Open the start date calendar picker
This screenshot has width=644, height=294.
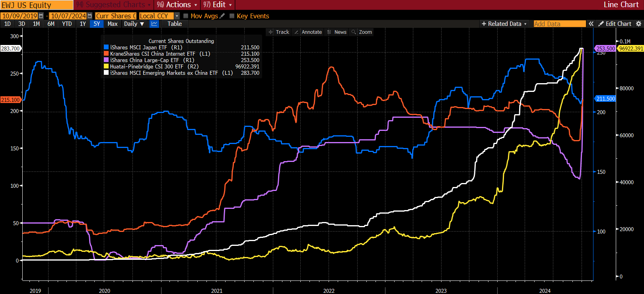[x=41, y=16]
